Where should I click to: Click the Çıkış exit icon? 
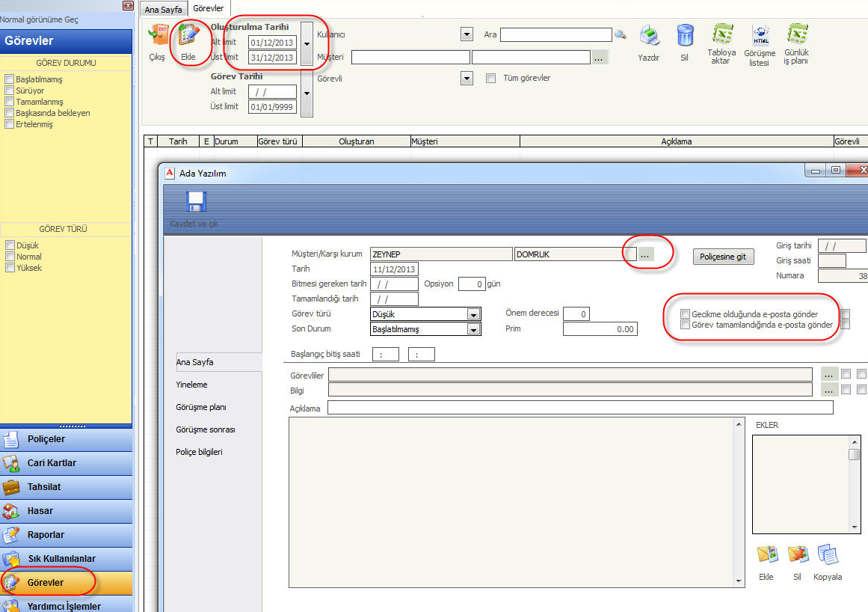(x=157, y=37)
